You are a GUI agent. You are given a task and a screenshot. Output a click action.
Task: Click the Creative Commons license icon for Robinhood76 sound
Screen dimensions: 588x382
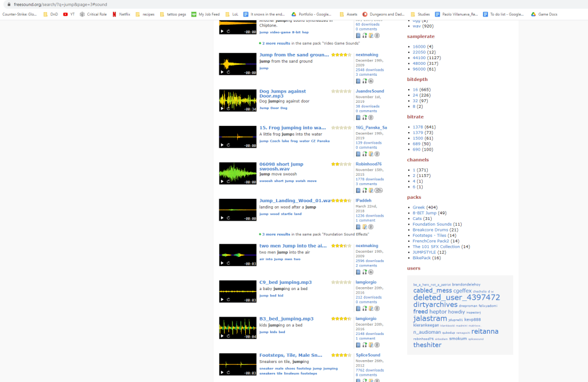[x=378, y=190]
